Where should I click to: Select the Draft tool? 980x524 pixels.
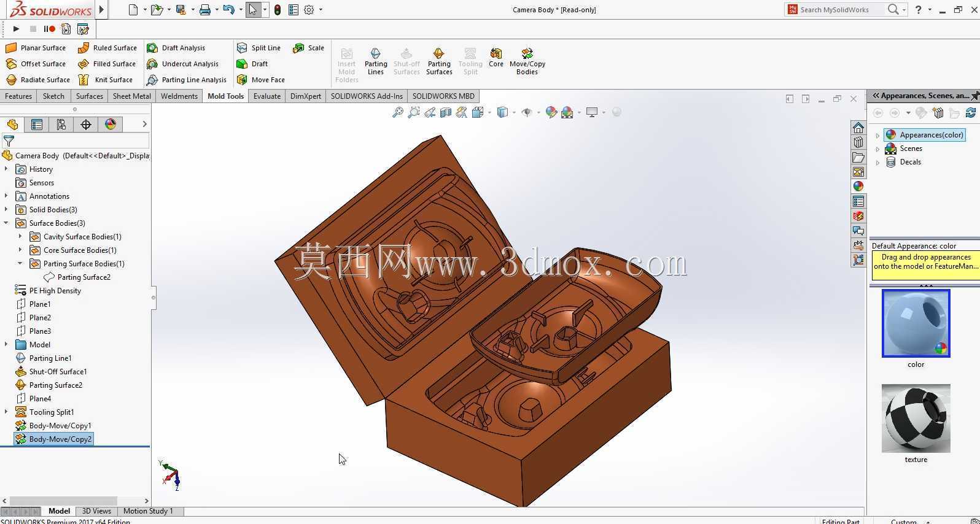[x=252, y=64]
